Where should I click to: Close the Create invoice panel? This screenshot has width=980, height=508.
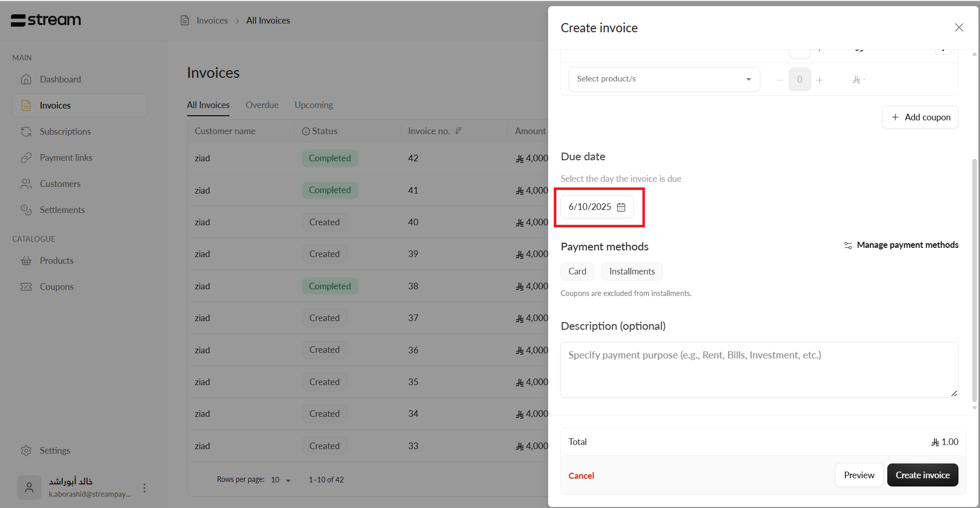point(958,28)
